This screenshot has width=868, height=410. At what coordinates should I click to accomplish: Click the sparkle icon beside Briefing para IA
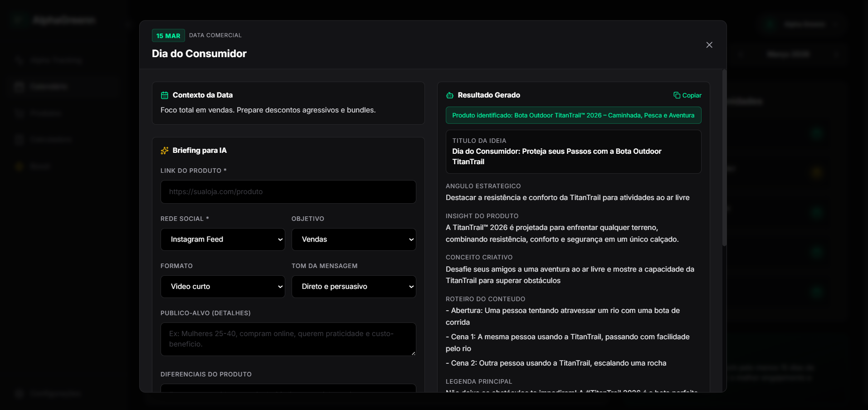click(165, 151)
